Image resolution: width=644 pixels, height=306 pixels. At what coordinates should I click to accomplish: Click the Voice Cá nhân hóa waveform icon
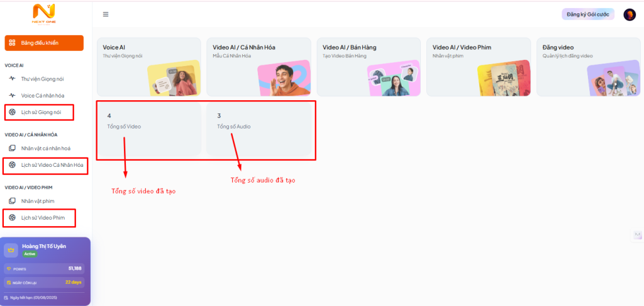pos(12,95)
